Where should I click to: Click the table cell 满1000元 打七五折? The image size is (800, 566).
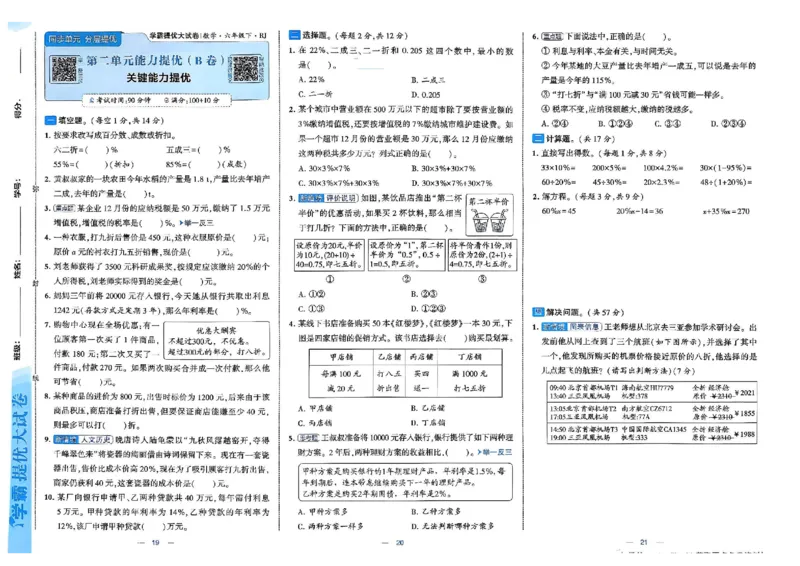[470, 381]
